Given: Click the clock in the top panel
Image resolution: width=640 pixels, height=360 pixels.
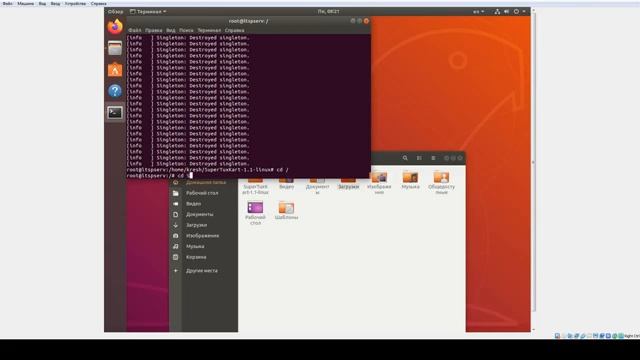Looking at the screenshot, I should pos(329,11).
